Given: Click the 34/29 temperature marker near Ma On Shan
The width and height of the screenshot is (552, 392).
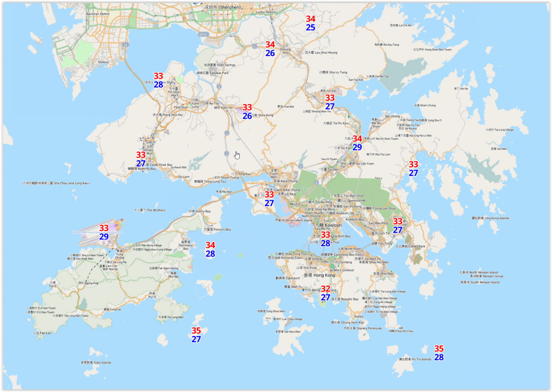Looking at the screenshot, I should click(x=357, y=143).
